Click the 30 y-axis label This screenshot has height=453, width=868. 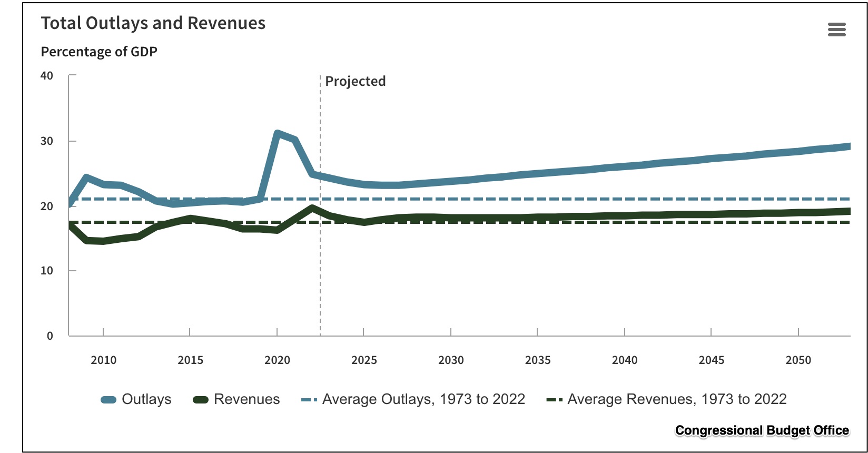point(47,141)
